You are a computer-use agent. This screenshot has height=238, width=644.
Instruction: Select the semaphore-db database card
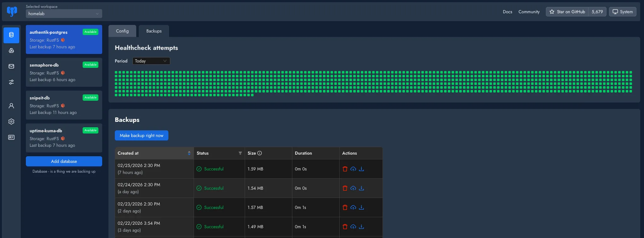(x=64, y=72)
